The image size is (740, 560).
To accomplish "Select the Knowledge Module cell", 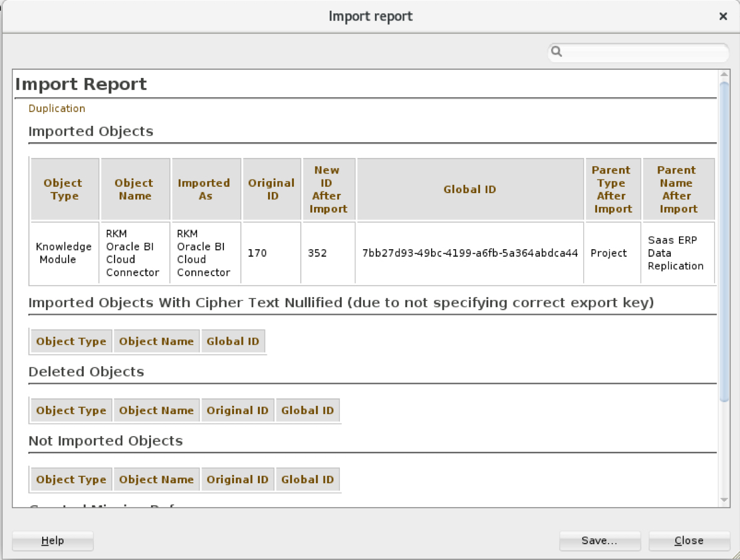I will [64, 253].
